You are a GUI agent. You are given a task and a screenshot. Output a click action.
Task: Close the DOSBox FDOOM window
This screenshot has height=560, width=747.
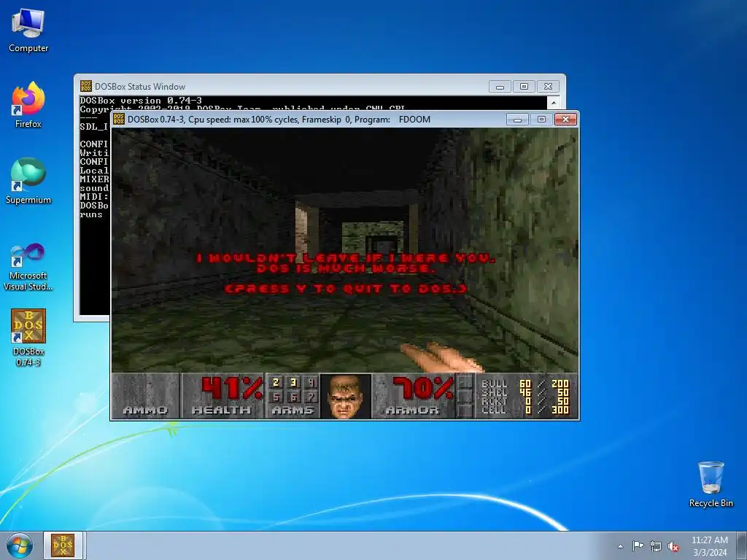point(565,119)
